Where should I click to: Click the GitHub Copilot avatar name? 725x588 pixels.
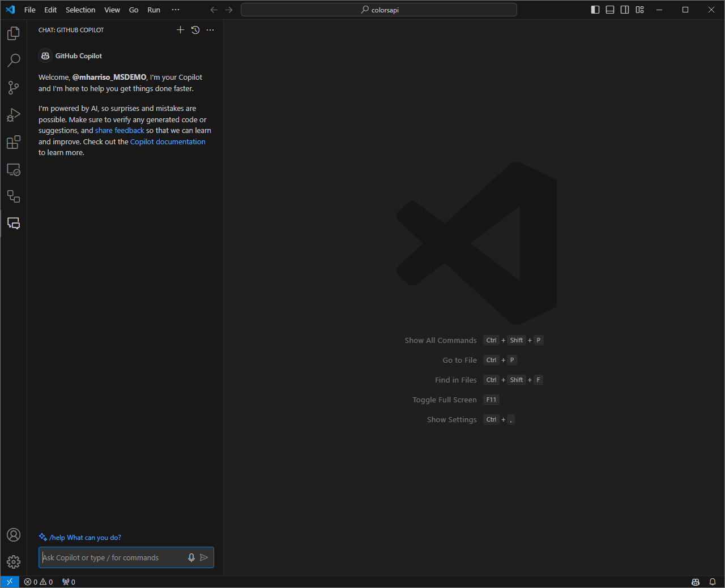tap(79, 56)
